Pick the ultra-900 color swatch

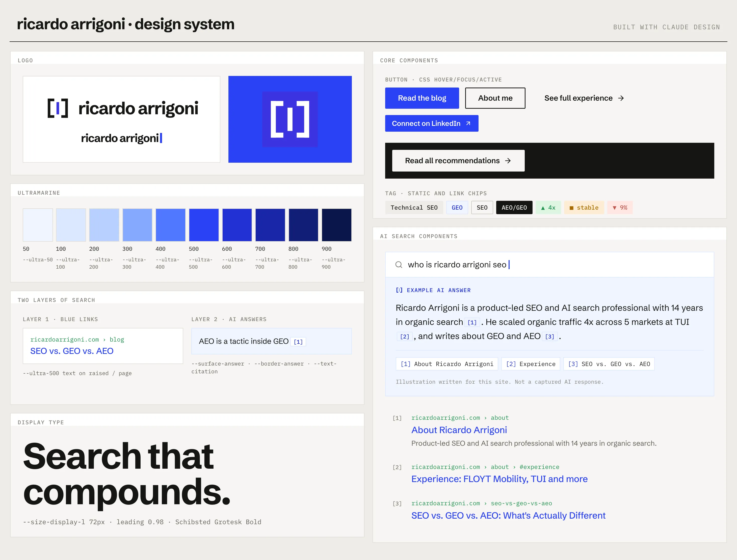tap(336, 225)
